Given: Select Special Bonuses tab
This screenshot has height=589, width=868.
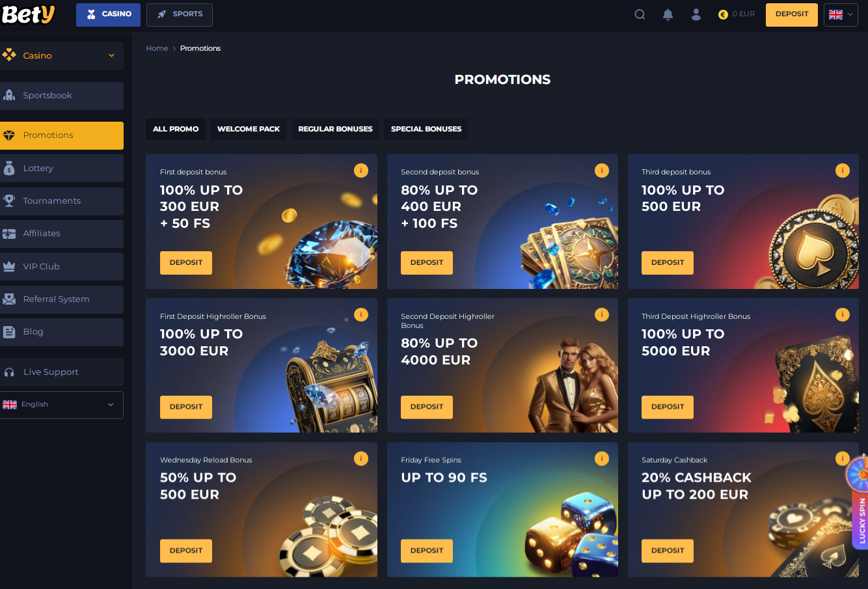Looking at the screenshot, I should point(426,129).
